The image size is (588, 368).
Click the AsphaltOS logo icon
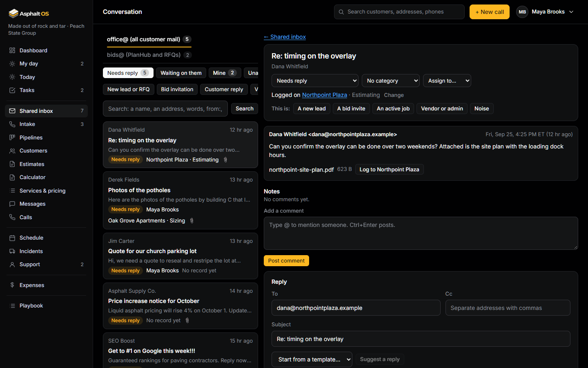pyautogui.click(x=13, y=13)
